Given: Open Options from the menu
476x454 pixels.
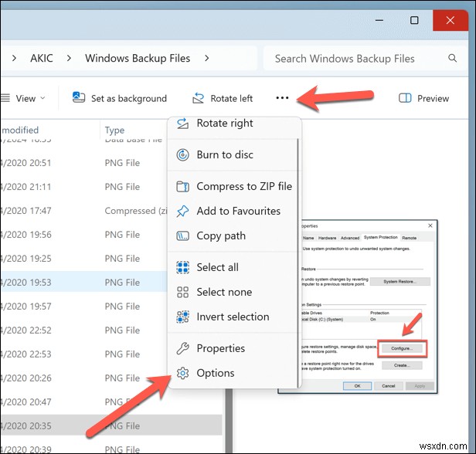Looking at the screenshot, I should 233,373.
